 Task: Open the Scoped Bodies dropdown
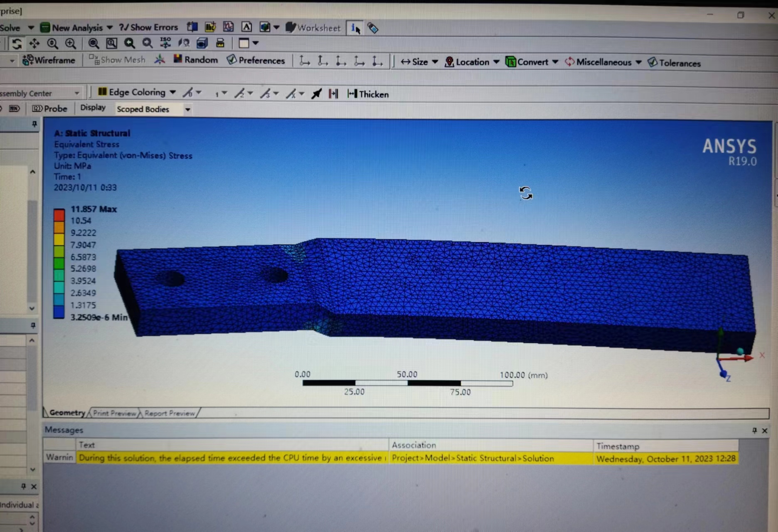153,109
